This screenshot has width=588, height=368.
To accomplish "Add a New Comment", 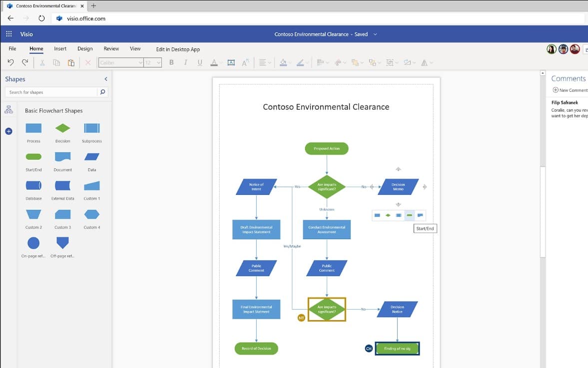I will 570,90.
